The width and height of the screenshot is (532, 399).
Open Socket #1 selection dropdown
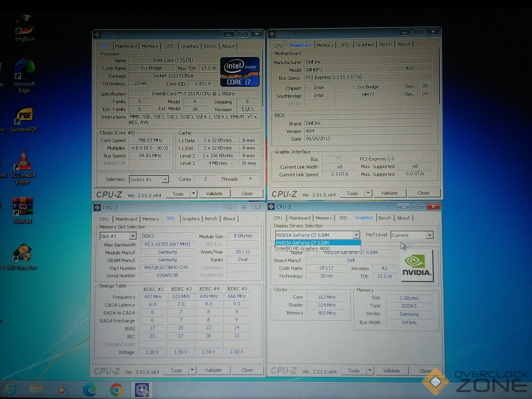[x=165, y=180]
